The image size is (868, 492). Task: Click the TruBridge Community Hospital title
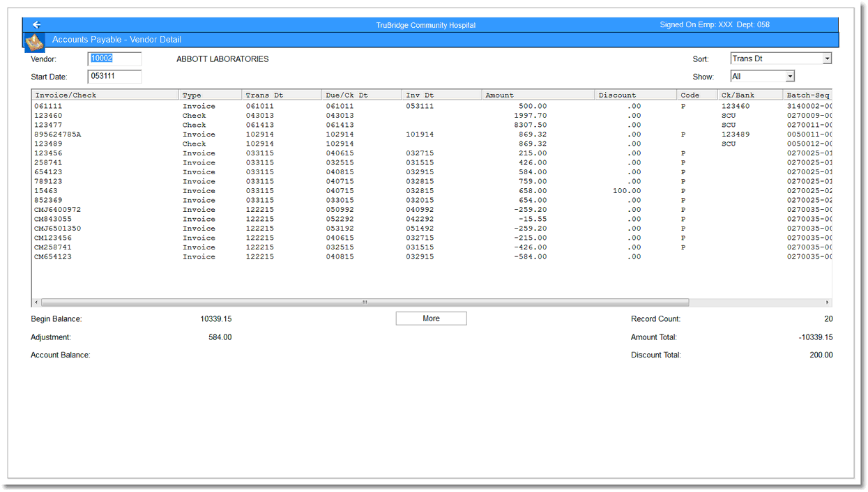tap(426, 25)
